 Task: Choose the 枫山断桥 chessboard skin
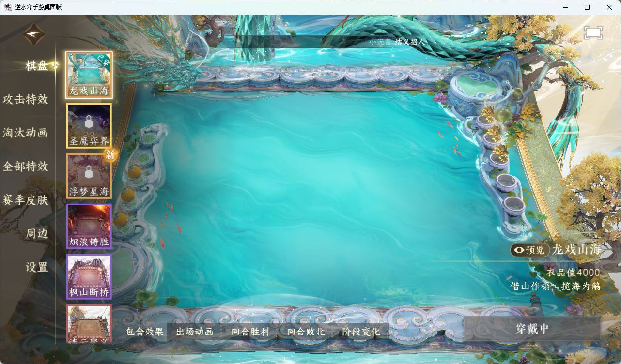[x=89, y=277]
